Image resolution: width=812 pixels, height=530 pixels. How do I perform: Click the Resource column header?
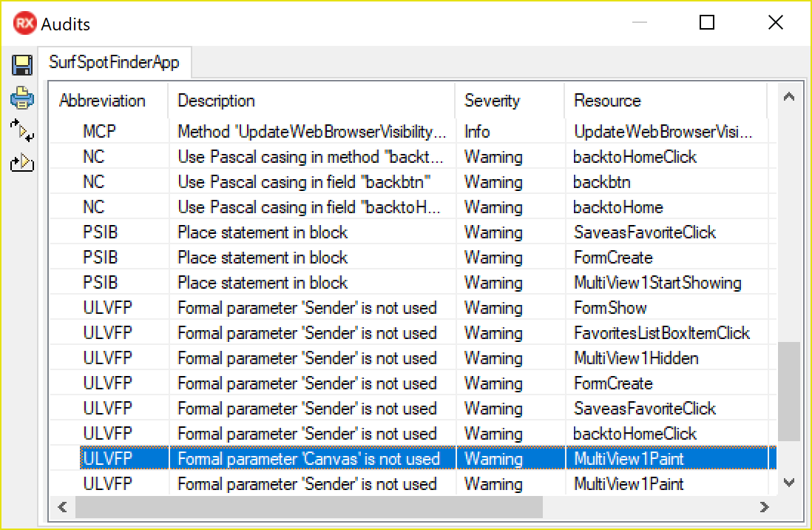(666, 101)
